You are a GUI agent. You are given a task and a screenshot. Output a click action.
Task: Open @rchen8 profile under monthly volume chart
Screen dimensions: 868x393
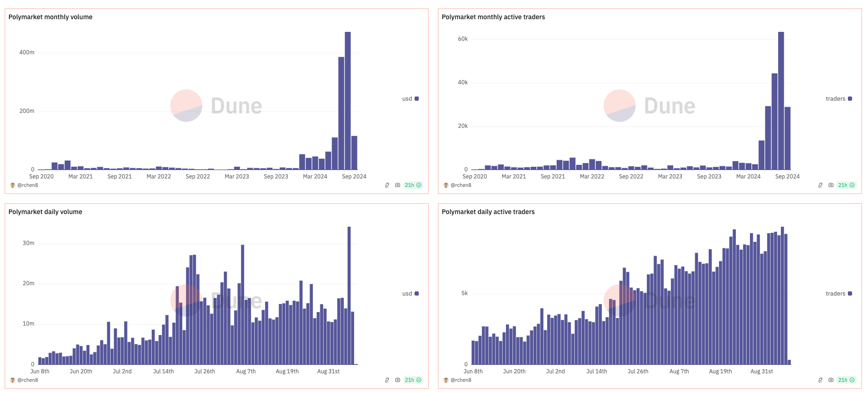click(28, 185)
